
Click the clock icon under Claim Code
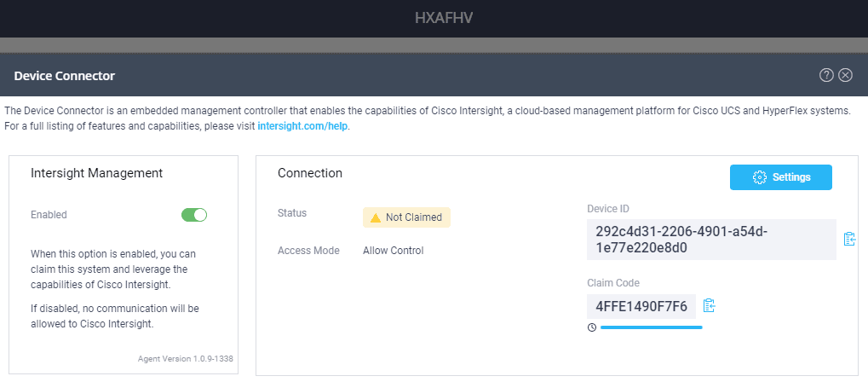(592, 327)
